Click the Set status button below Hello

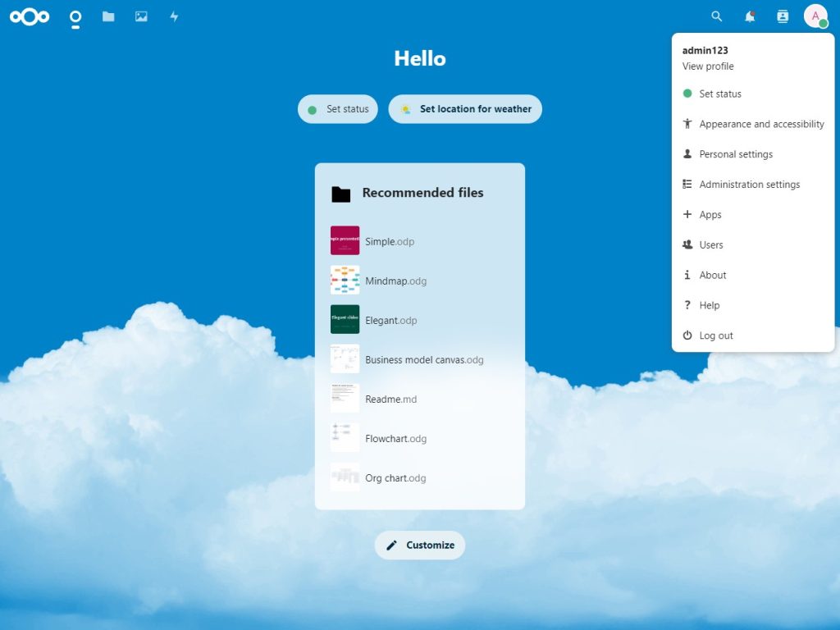337,109
